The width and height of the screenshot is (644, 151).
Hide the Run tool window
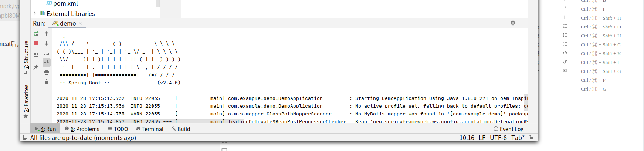pos(523,23)
